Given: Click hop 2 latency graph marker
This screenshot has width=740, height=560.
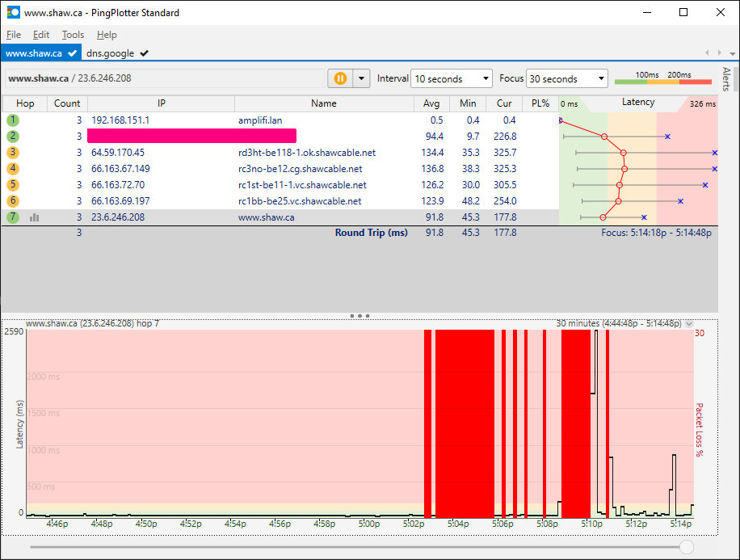Looking at the screenshot, I should tap(604, 137).
